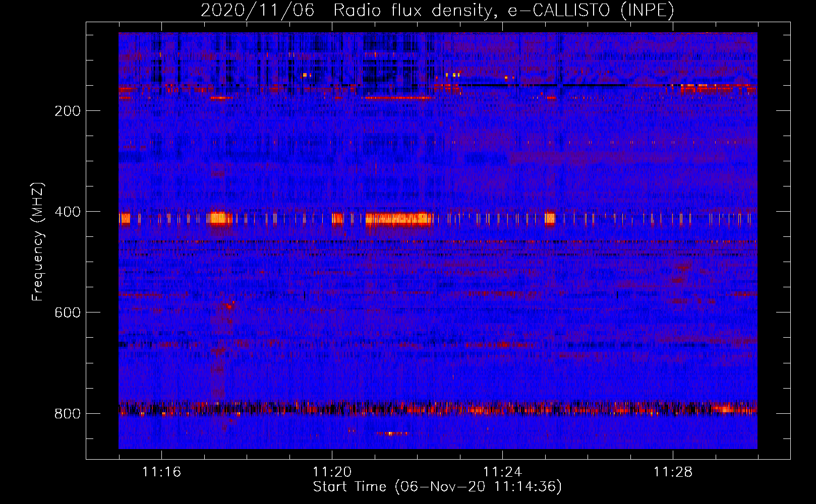Click the 11:24 time tick label
This screenshot has height=504, width=816.
(x=502, y=472)
